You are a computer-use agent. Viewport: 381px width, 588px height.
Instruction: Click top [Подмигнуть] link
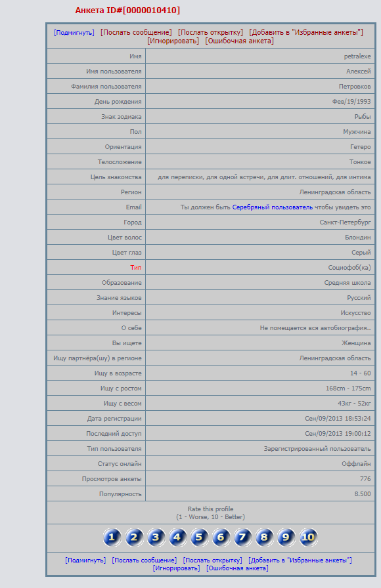tap(74, 33)
